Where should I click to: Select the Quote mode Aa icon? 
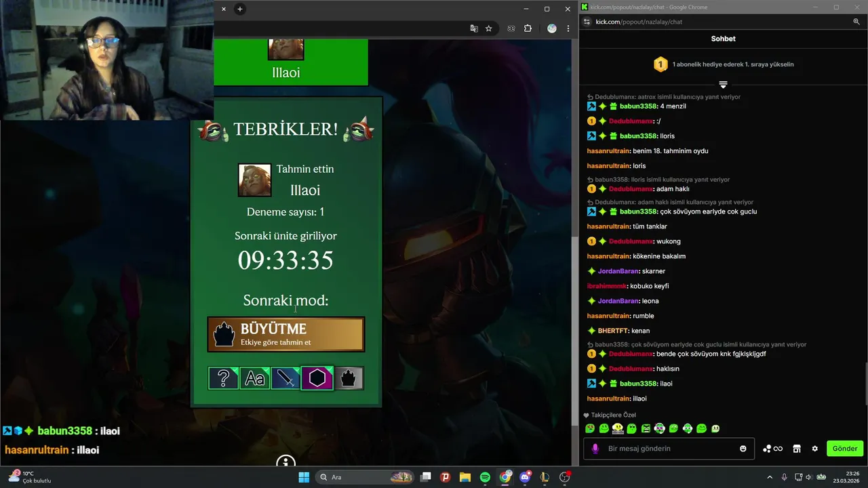coord(254,378)
